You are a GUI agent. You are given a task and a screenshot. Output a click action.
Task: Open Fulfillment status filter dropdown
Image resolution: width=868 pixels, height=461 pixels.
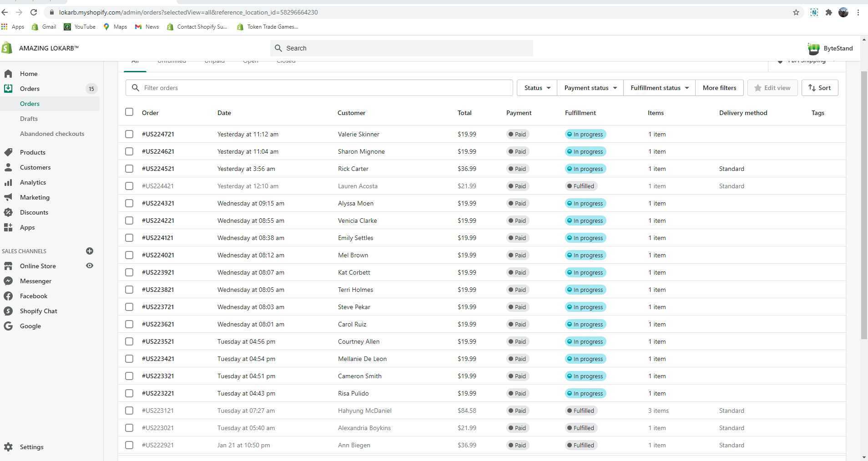pos(659,88)
